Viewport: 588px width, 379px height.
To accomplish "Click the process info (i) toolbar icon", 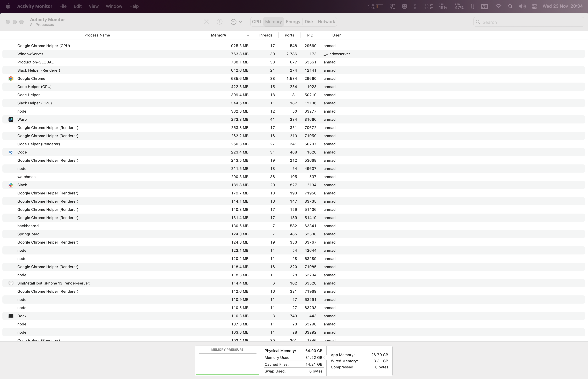I will point(219,22).
